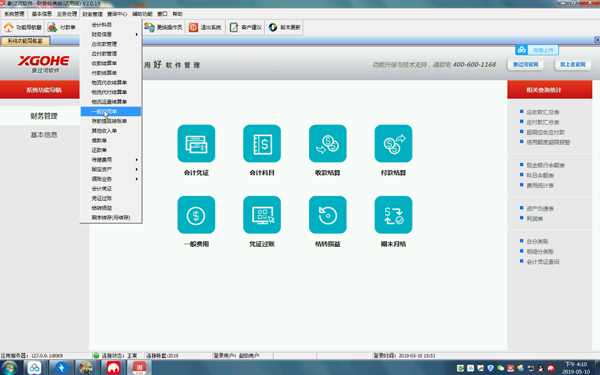Viewport: 600px width, 375px height.
Task: Open the 费用统计表 link
Action: point(540,186)
